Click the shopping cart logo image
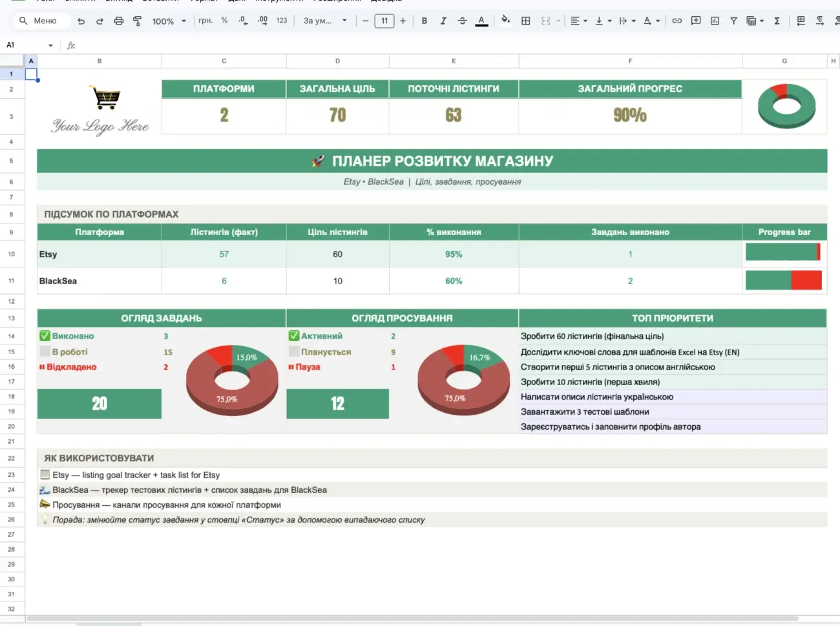The height and width of the screenshot is (626, 840). [105, 98]
